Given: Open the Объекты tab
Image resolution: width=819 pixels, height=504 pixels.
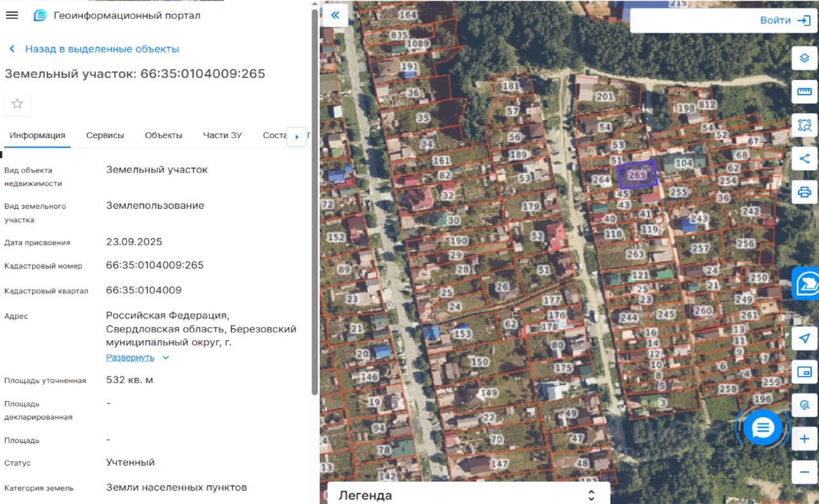Looking at the screenshot, I should pos(164,135).
